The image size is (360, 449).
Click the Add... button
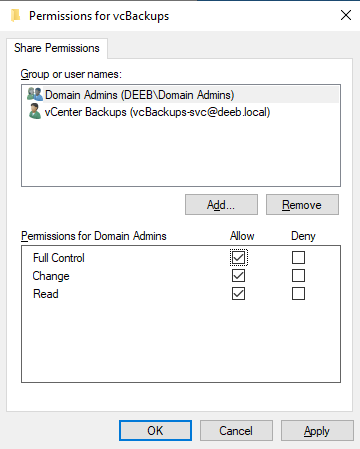tap(221, 205)
